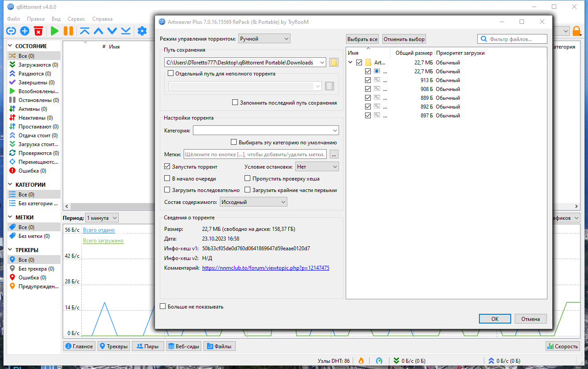Open the nnmclub.to comment link
This screenshot has width=588, height=369.
266,268
